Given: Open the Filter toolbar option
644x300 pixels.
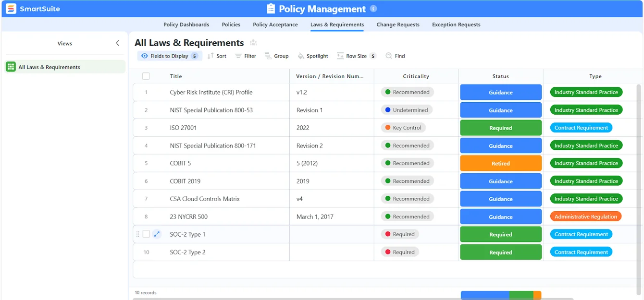Looking at the screenshot, I should pyautogui.click(x=246, y=56).
